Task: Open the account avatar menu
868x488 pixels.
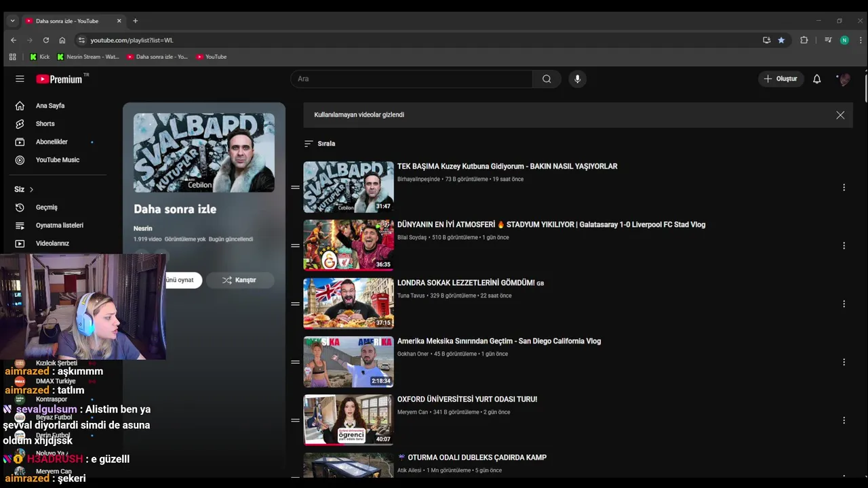Action: click(844, 79)
